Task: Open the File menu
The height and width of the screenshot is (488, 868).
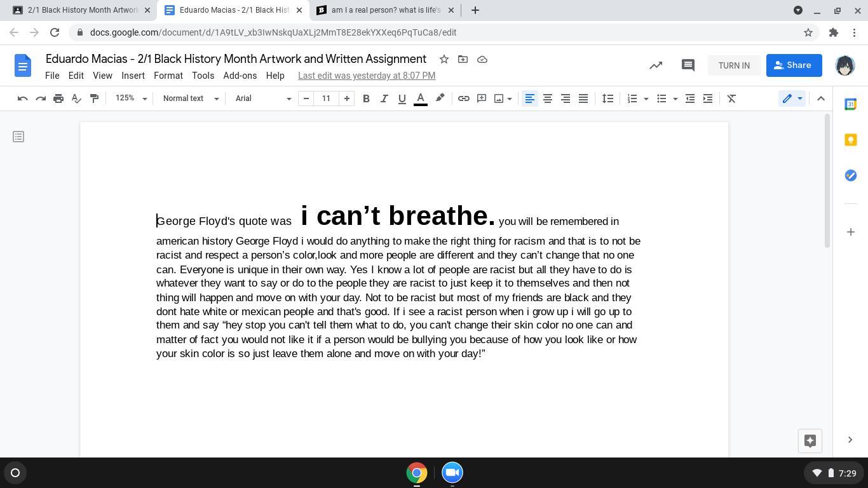Action: [52, 76]
